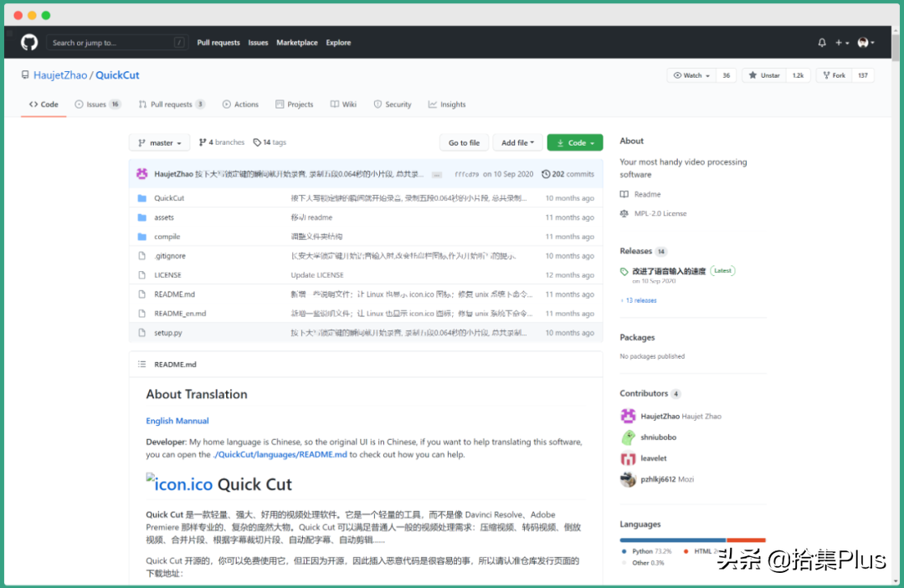
Task: Expand the Add file dropdown
Action: (x=518, y=143)
